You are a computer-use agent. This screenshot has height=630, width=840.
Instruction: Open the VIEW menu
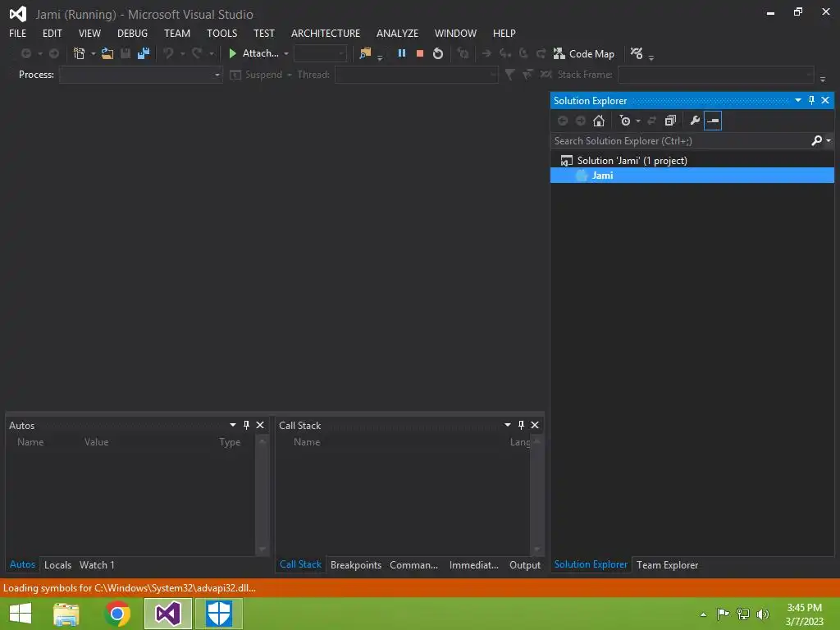[x=89, y=33]
